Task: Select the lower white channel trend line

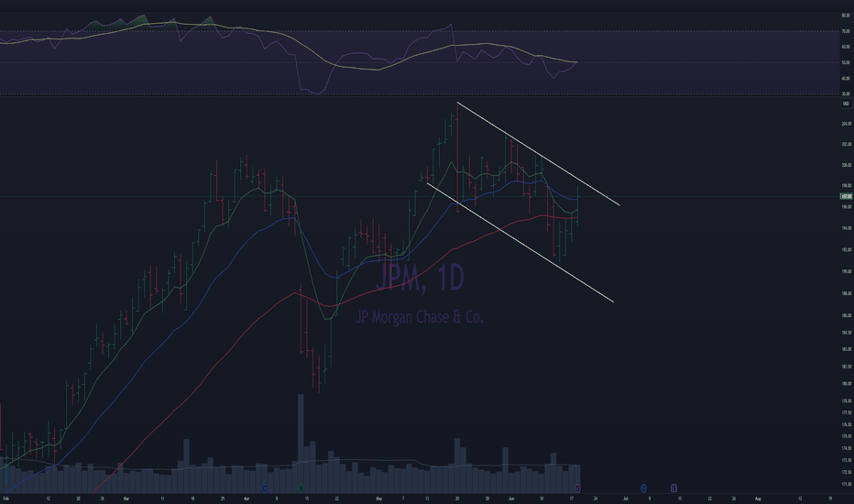Action: click(x=520, y=242)
